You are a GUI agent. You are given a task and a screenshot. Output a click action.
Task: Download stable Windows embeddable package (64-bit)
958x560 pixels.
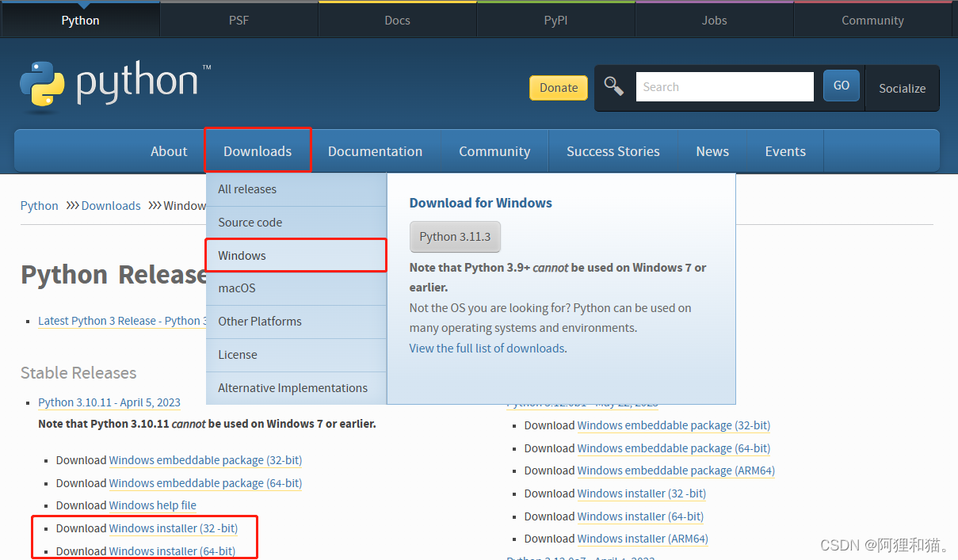point(205,483)
